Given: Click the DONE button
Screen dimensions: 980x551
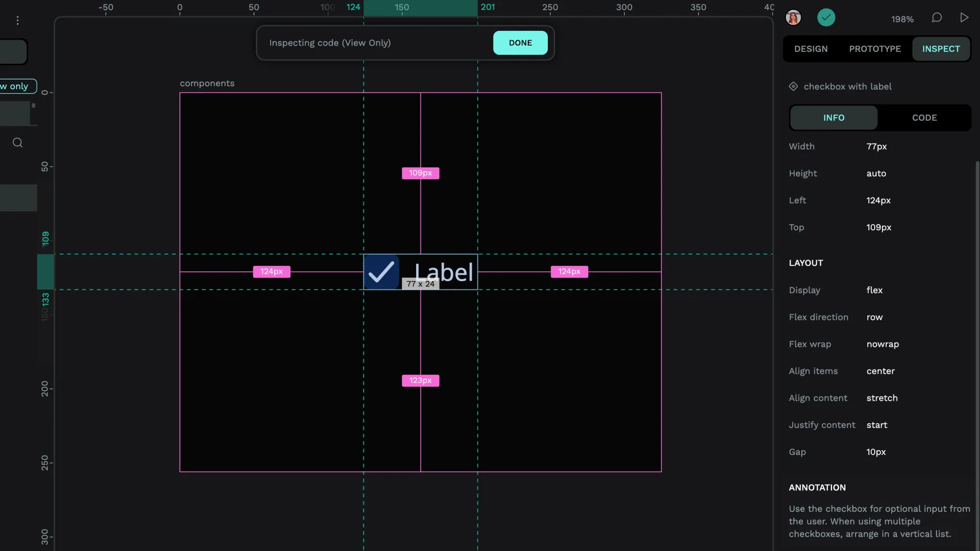Looking at the screenshot, I should [x=520, y=43].
